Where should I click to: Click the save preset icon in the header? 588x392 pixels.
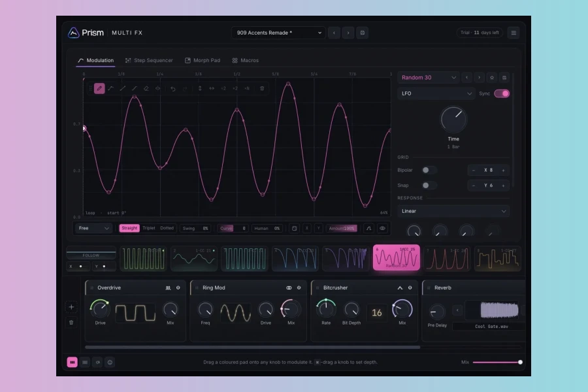pyautogui.click(x=362, y=33)
